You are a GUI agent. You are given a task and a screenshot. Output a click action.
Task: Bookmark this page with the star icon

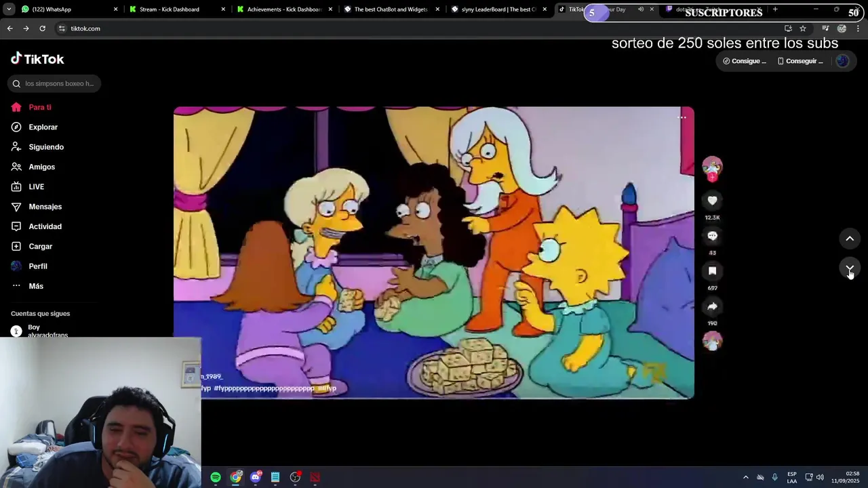[803, 28]
